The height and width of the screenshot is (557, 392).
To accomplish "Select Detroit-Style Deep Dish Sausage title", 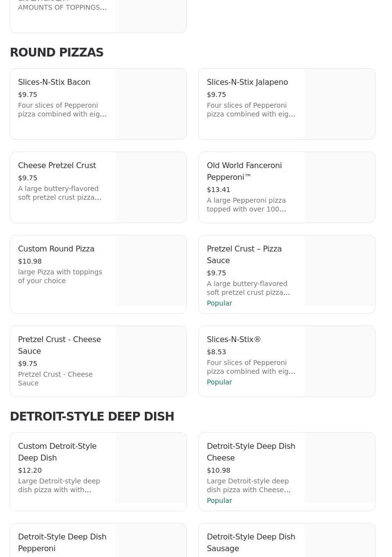I will [251, 542].
